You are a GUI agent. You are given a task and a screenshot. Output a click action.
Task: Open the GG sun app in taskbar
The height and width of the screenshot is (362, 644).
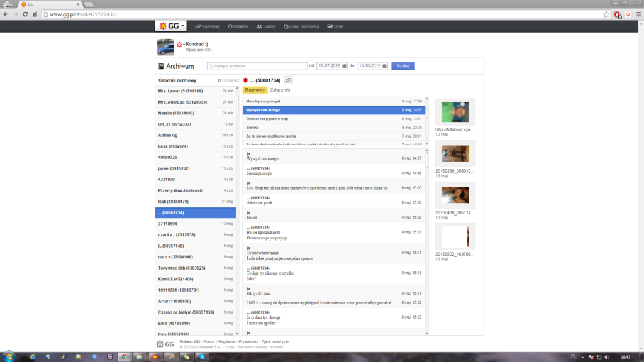click(155, 357)
